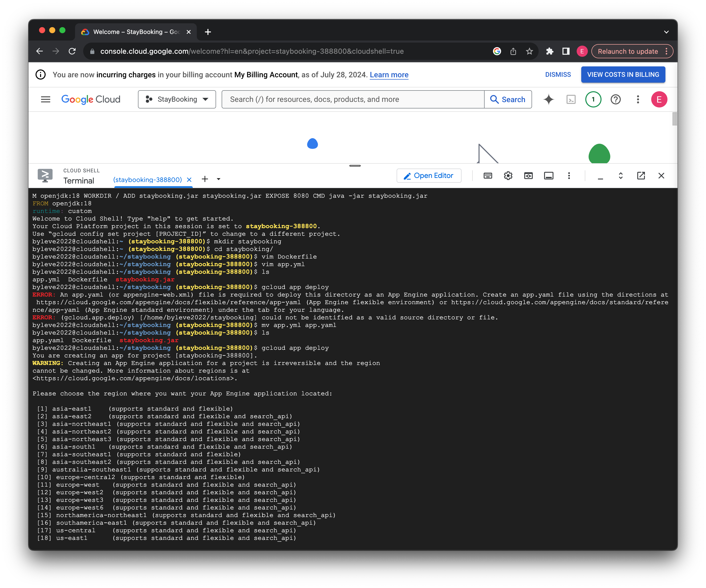Launch Web Preview from the terminal toolbar
706x588 pixels.
pyautogui.click(x=528, y=175)
